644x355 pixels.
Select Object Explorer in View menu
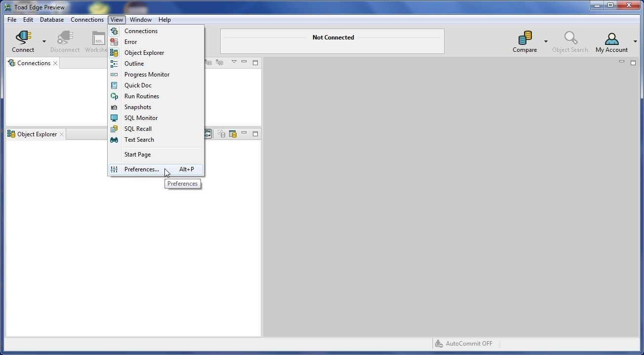coord(156,53)
